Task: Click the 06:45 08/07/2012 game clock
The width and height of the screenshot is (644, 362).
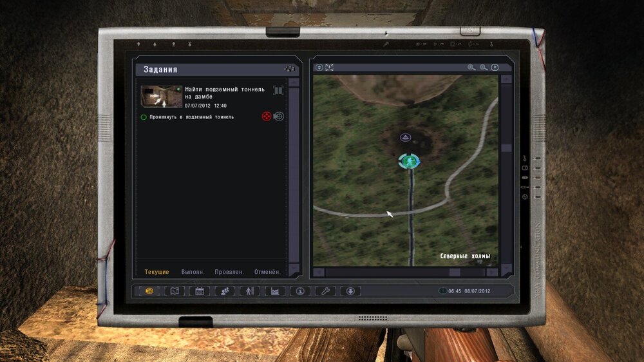Action: pos(469,291)
